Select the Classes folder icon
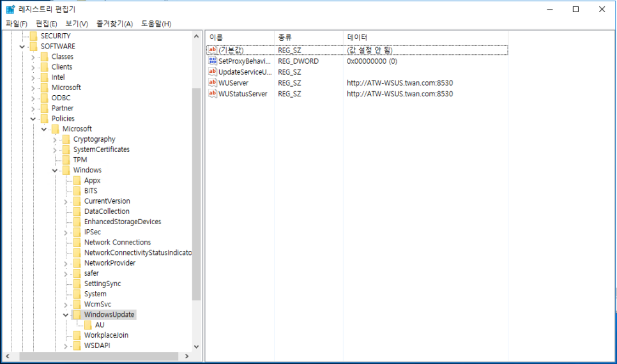This screenshot has height=364, width=617. tap(45, 57)
